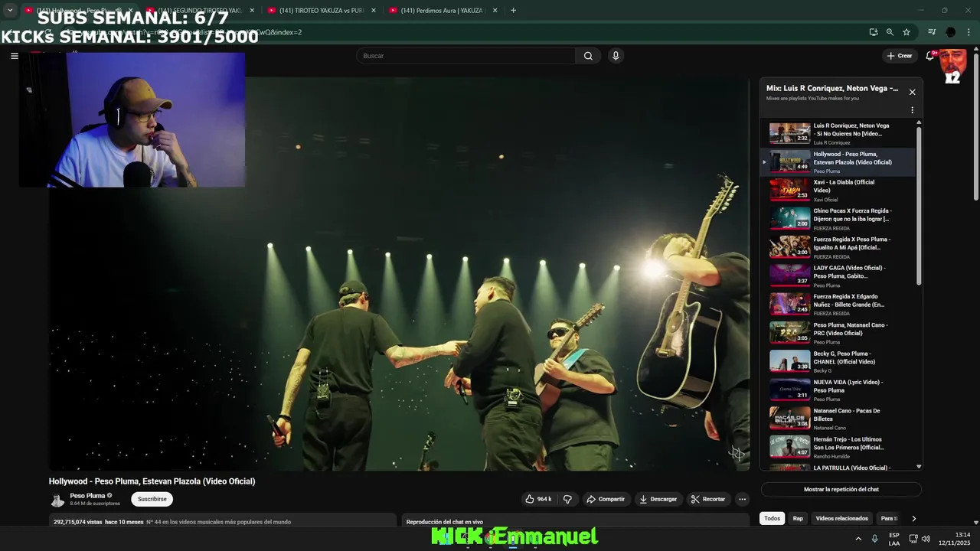The image size is (980, 551).
Task: Play Xavi - La Diabla from the playlist
Action: point(838,190)
